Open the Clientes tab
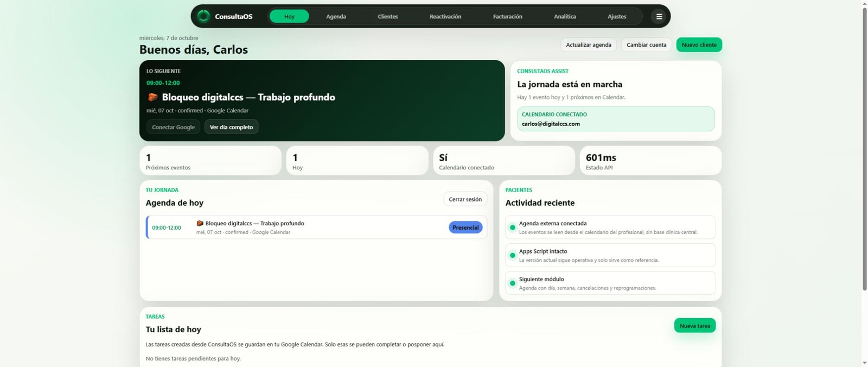This screenshot has height=367, width=868. pos(388,16)
